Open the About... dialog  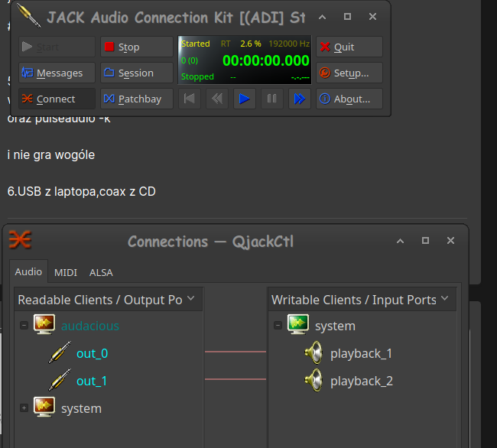(349, 99)
